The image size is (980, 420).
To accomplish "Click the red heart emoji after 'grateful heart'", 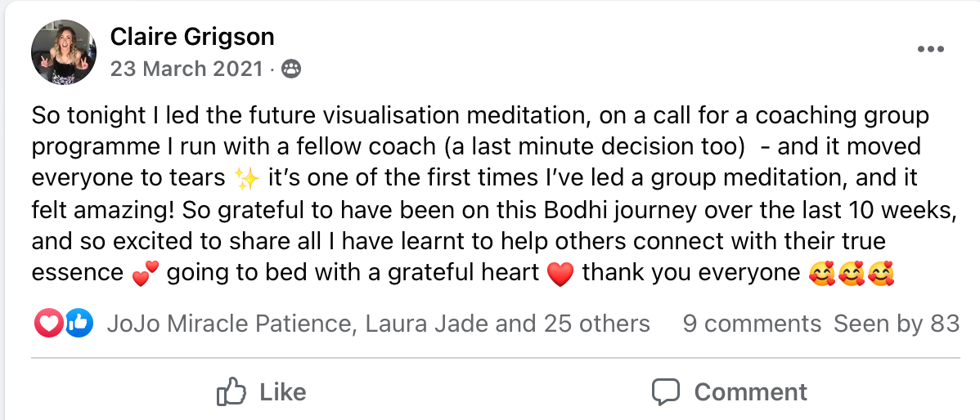I will pyautogui.click(x=560, y=275).
